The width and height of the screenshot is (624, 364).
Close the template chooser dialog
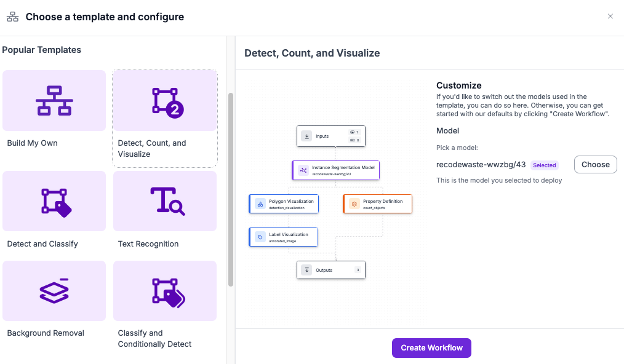[610, 17]
